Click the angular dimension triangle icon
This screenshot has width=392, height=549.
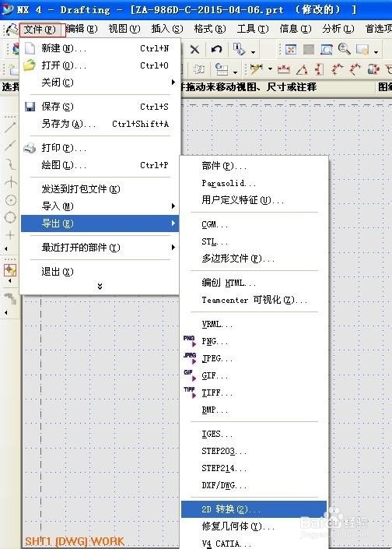[x=302, y=70]
